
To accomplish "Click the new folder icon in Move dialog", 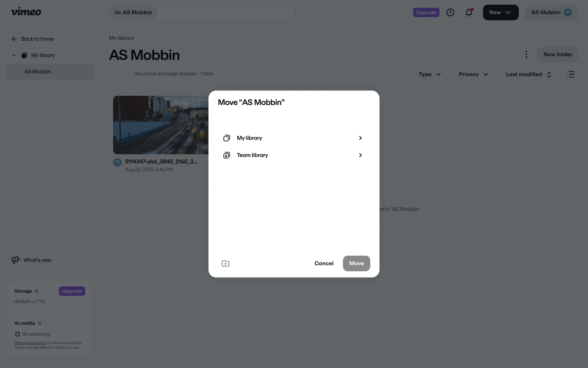I will click(x=225, y=263).
